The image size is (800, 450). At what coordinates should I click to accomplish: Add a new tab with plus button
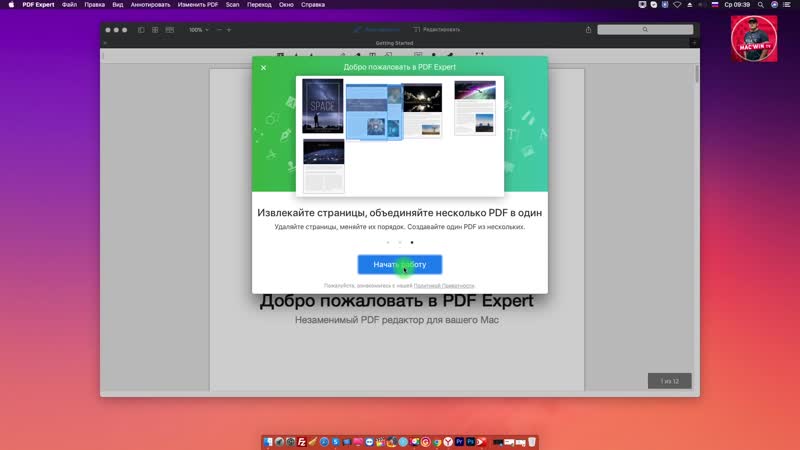694,43
